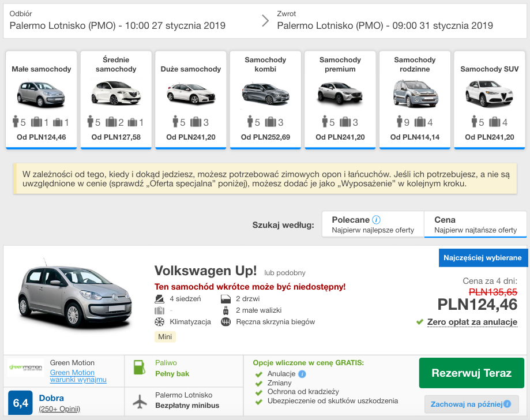Click the suitcase icon beside 2 małe walizki
Image resolution: width=530 pixels, height=420 pixels.
click(x=224, y=309)
